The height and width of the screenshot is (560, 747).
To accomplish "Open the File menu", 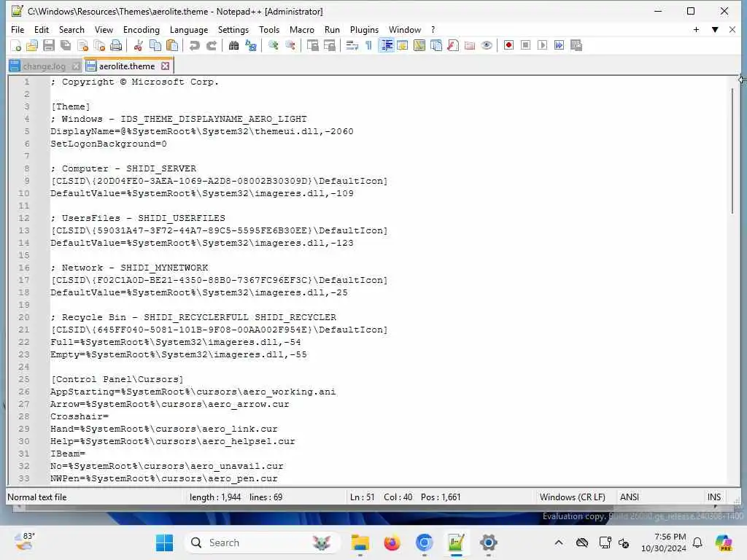I will pyautogui.click(x=18, y=29).
